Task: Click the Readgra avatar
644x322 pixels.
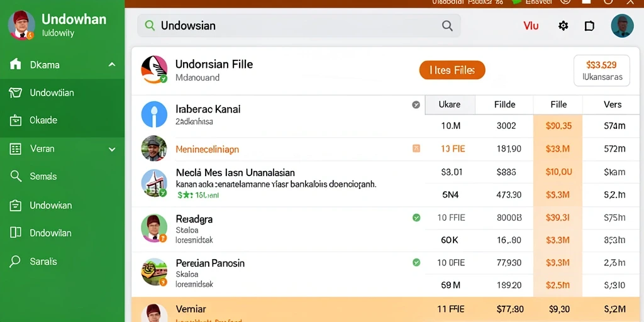Action: pyautogui.click(x=154, y=228)
